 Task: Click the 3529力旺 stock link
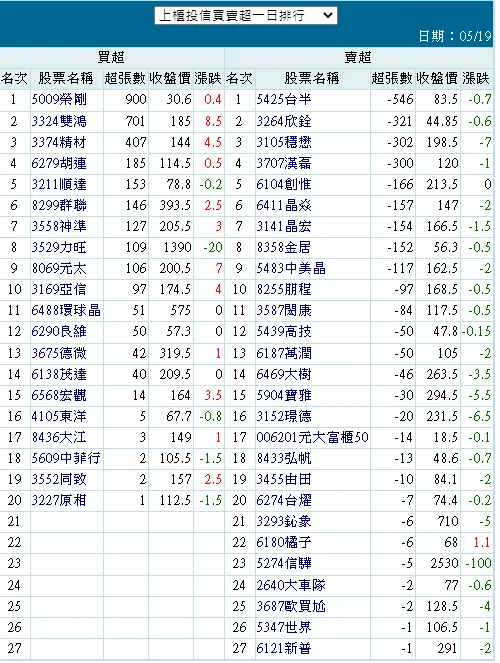(x=59, y=247)
